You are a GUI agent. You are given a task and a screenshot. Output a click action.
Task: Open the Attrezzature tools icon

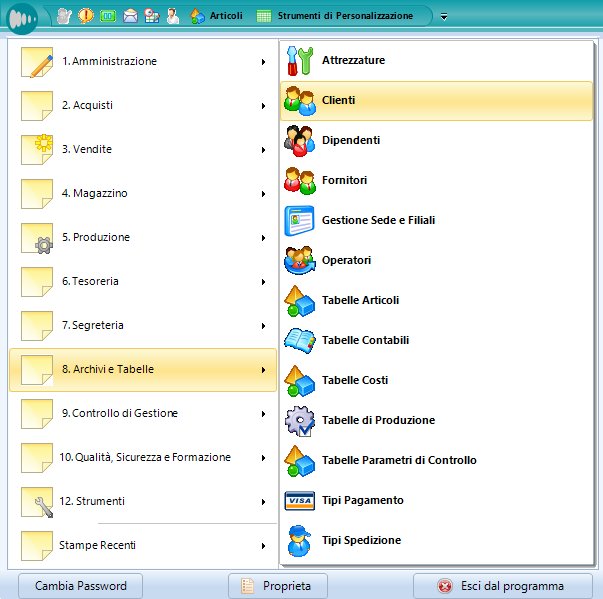pyautogui.click(x=300, y=61)
